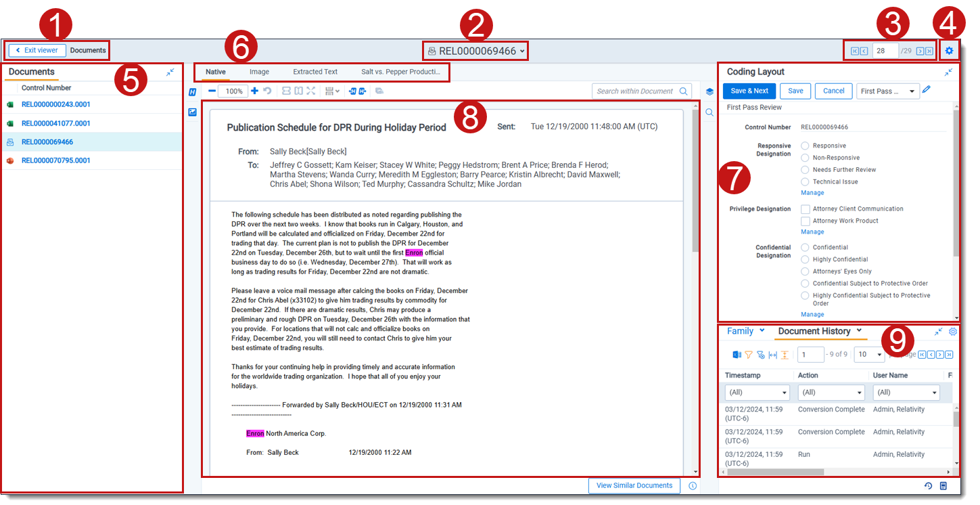
Task: Click the reset zoom undo arrow icon
Action: (267, 91)
